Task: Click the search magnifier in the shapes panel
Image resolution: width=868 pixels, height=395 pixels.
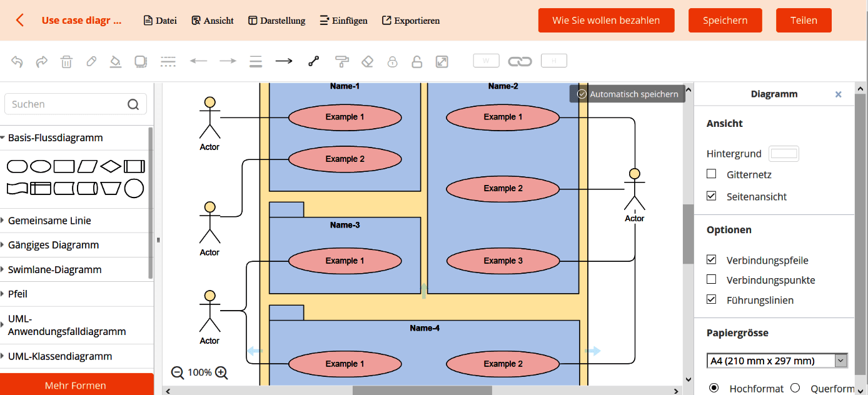Action: coord(133,104)
